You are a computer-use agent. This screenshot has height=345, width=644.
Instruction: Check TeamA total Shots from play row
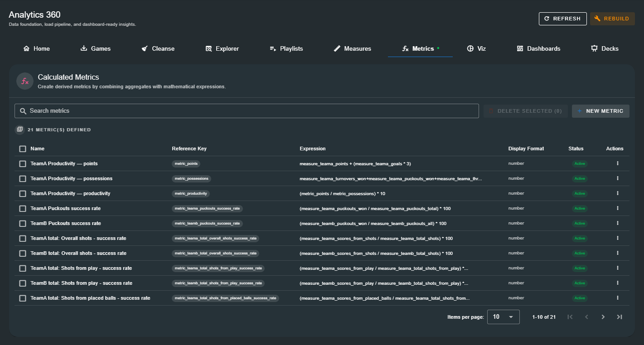pos(23,268)
